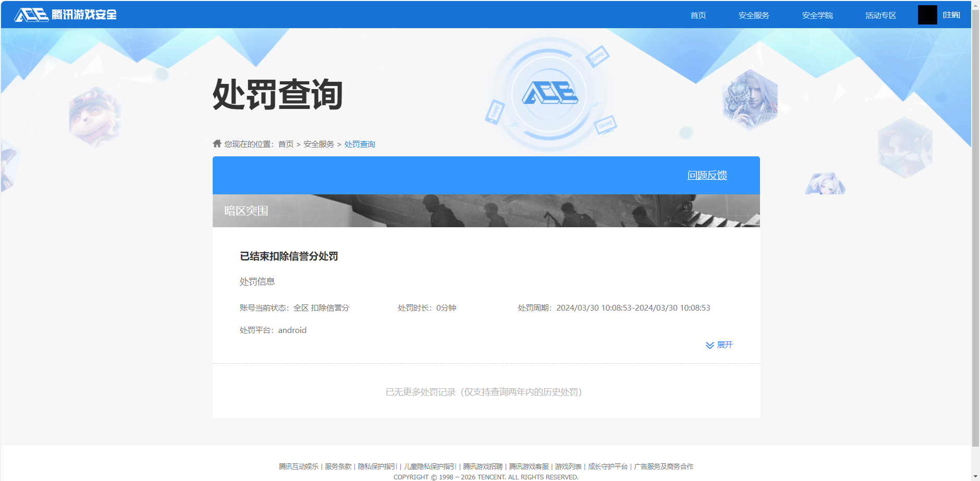Screen dimensions: 980x481
Task: Open the 安全服务 navigation menu item
Action: 753,15
